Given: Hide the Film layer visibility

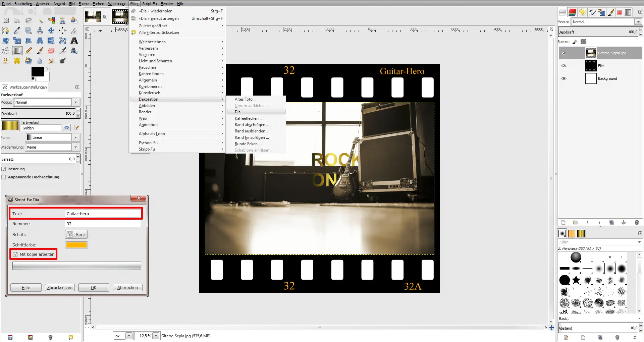Looking at the screenshot, I should [564, 66].
